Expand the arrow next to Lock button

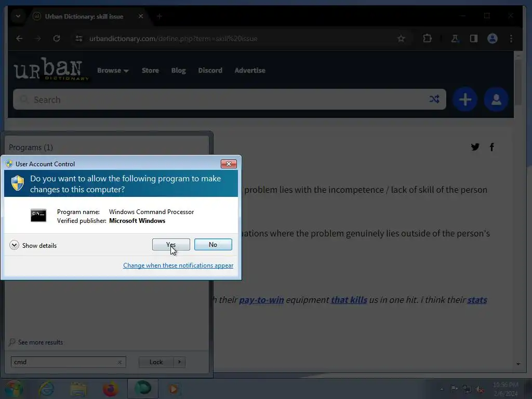pos(179,362)
